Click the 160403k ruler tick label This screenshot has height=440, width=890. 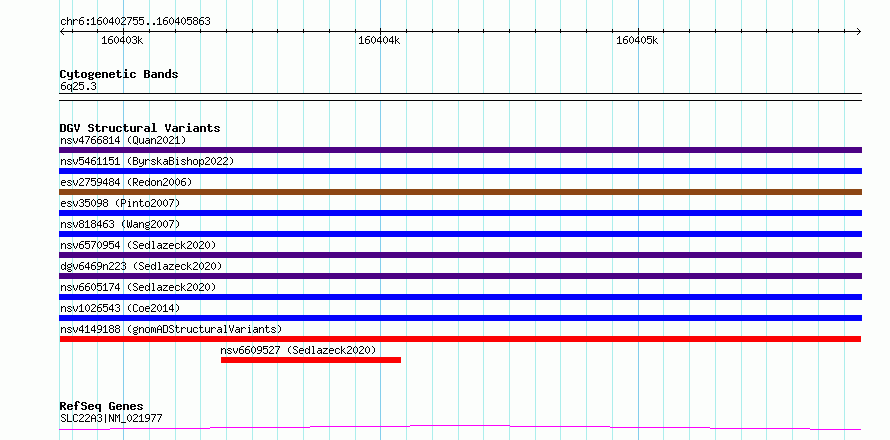click(122, 40)
